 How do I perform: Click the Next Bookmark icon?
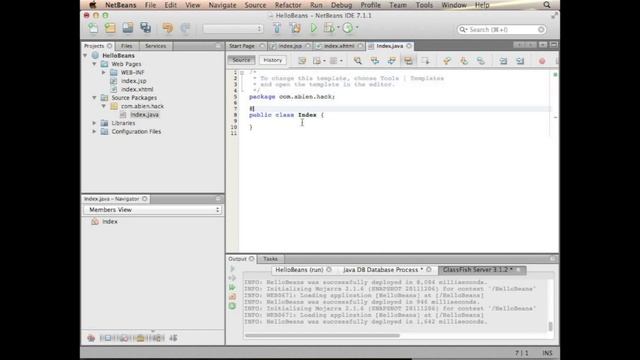(x=464, y=61)
